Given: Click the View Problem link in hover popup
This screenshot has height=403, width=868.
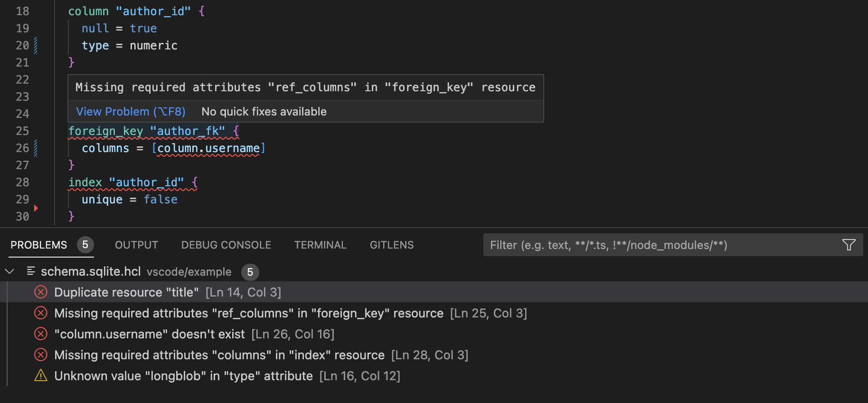Looking at the screenshot, I should click(131, 112).
